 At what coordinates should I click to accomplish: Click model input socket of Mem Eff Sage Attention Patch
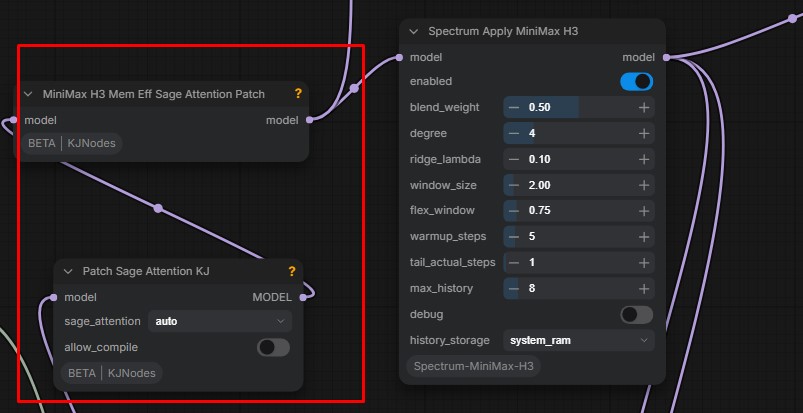coord(14,120)
